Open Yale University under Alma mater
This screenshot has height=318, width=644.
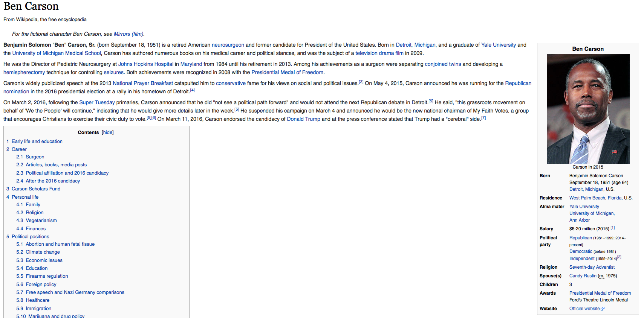click(x=584, y=207)
